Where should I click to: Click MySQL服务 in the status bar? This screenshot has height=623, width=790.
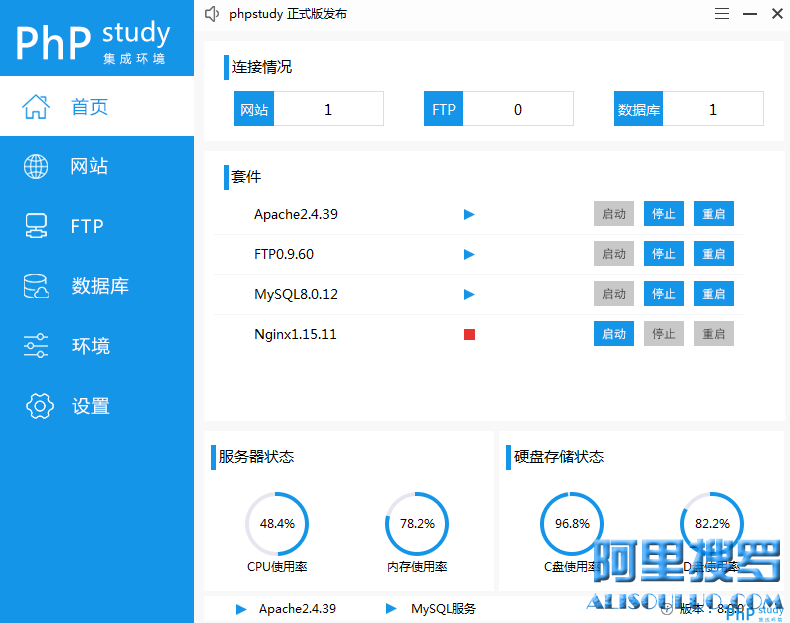click(x=443, y=609)
